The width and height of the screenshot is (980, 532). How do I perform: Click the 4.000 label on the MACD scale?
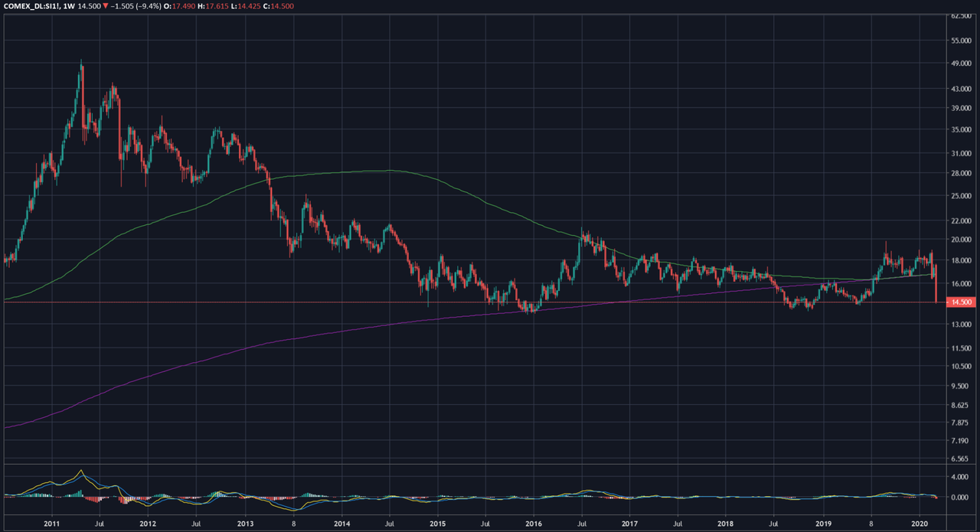click(961, 476)
